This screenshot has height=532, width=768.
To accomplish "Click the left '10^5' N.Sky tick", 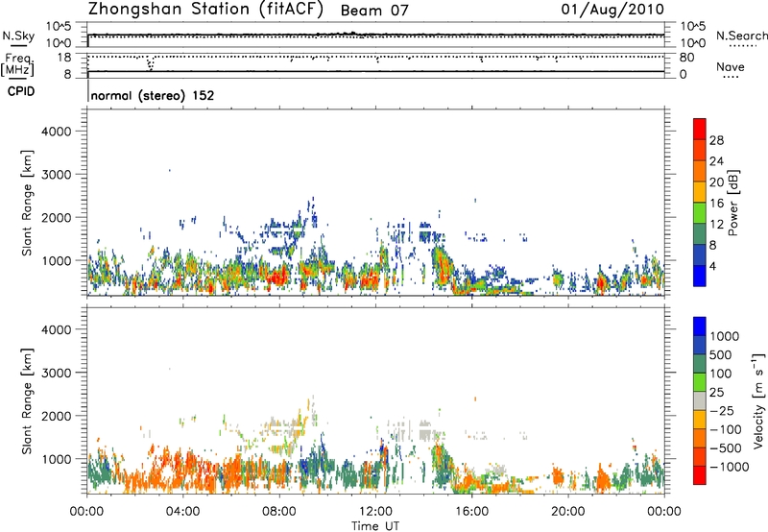I will [59, 27].
